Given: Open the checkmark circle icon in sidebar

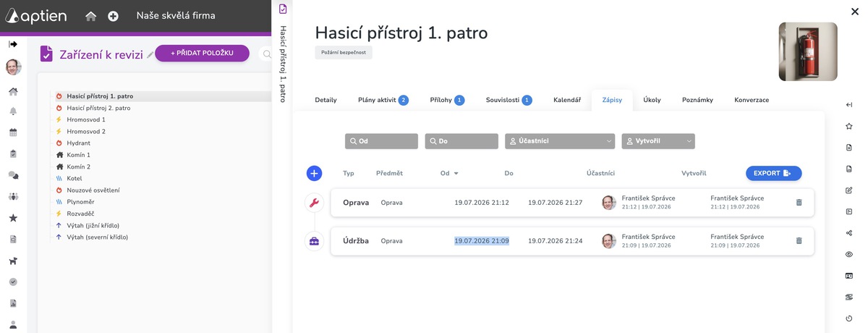Looking at the screenshot, I should (13, 282).
